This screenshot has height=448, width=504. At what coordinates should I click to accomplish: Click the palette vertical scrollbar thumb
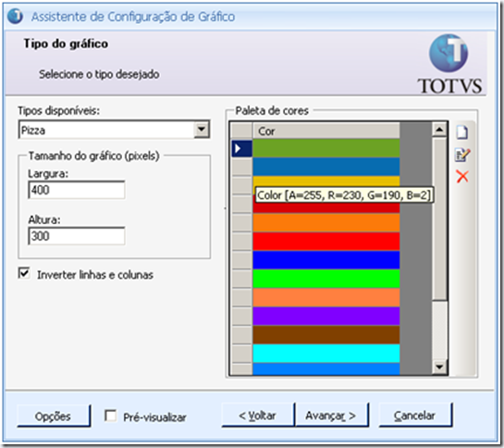[x=439, y=218]
